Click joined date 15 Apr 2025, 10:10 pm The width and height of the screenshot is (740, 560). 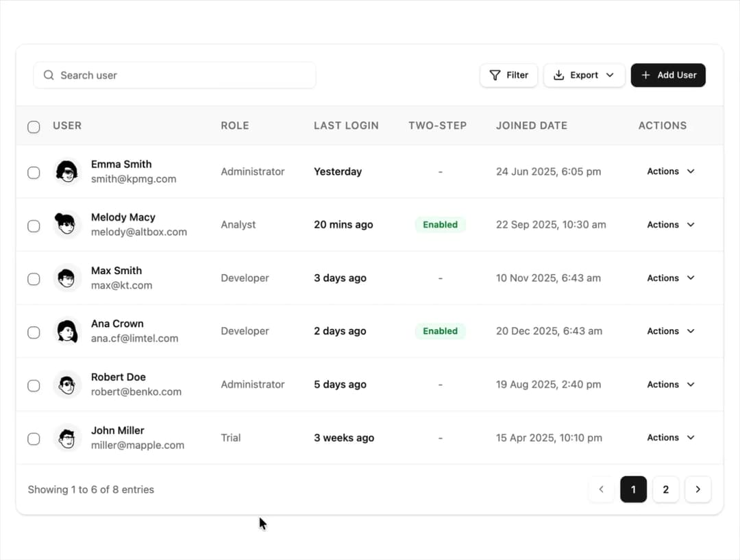549,438
